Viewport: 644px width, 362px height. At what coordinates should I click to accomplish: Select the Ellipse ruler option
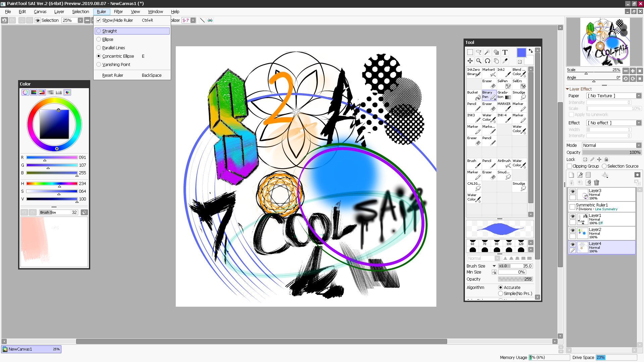point(107,39)
